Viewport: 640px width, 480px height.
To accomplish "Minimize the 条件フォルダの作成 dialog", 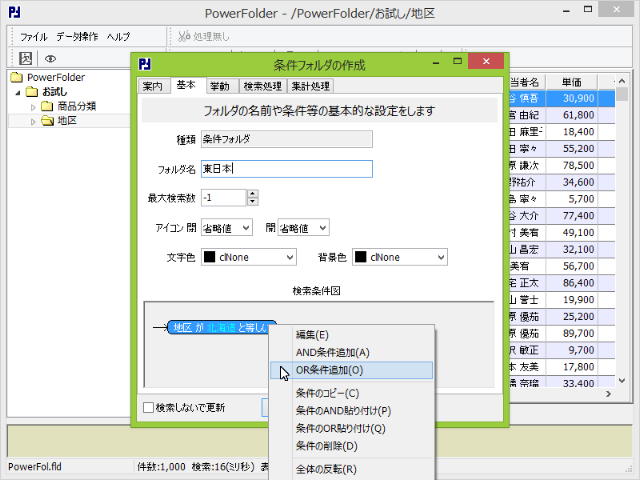I will tap(436, 62).
